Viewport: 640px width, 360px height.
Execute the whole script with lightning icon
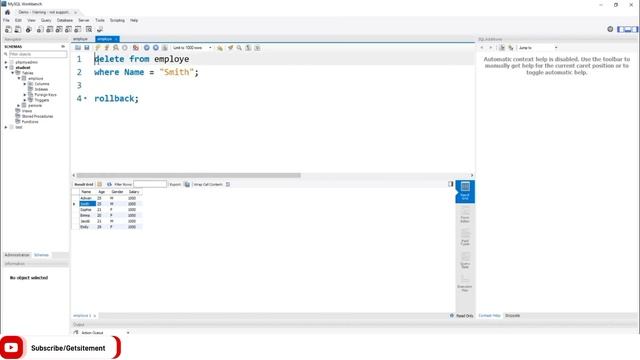[98, 48]
